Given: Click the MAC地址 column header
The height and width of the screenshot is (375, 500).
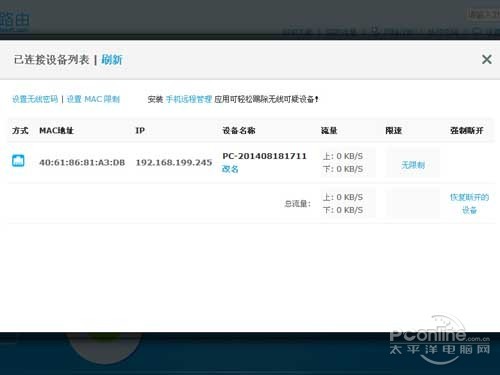Looking at the screenshot, I should pos(56,130).
